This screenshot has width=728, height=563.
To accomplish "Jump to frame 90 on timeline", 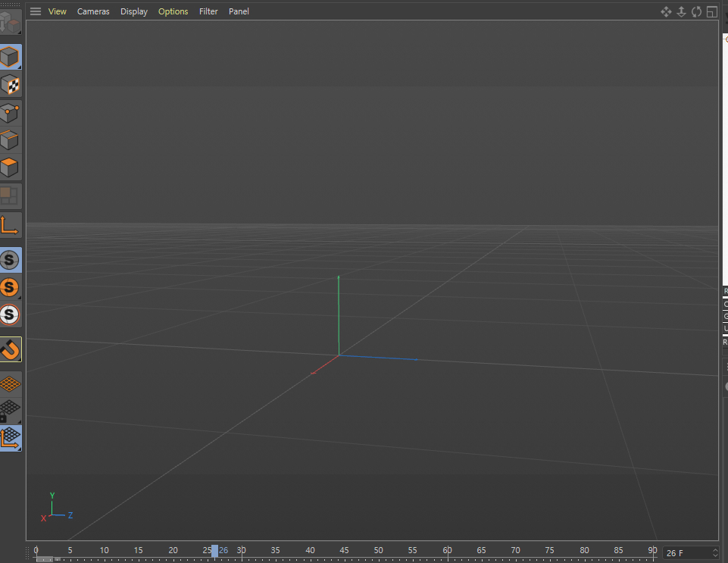I will pos(652,550).
